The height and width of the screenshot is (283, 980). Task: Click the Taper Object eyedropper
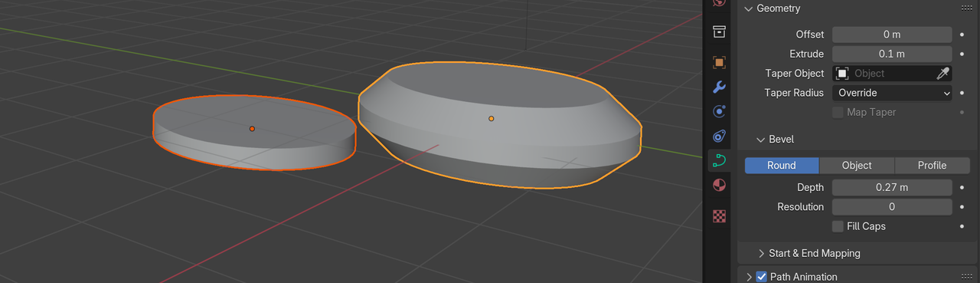(943, 74)
